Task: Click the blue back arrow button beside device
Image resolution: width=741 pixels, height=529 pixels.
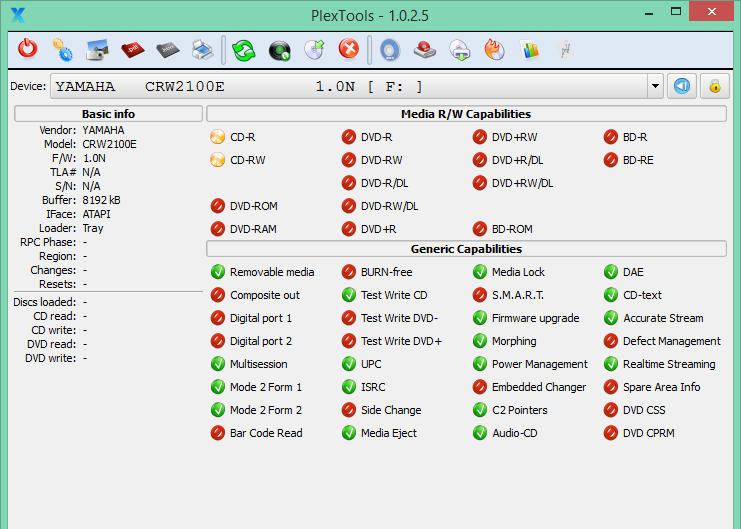Action: pos(682,87)
